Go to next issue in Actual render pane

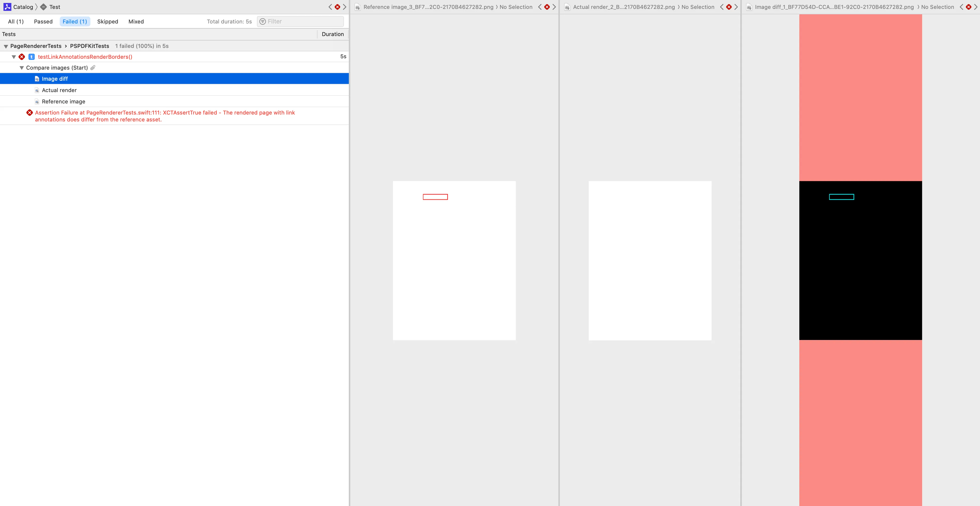736,7
